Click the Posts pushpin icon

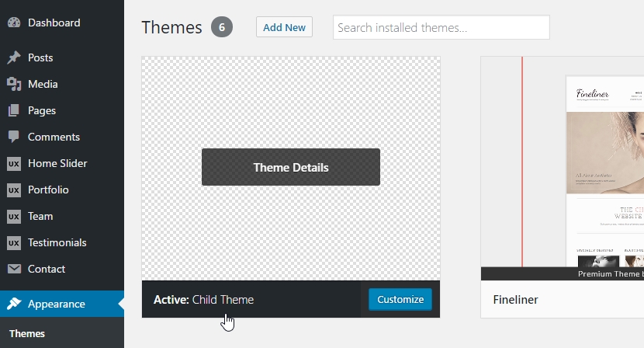tap(14, 57)
